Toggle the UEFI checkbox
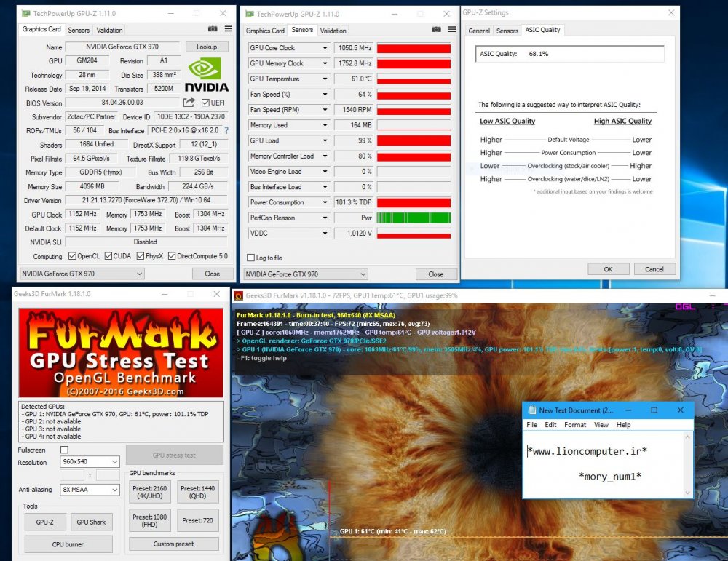 [205, 103]
